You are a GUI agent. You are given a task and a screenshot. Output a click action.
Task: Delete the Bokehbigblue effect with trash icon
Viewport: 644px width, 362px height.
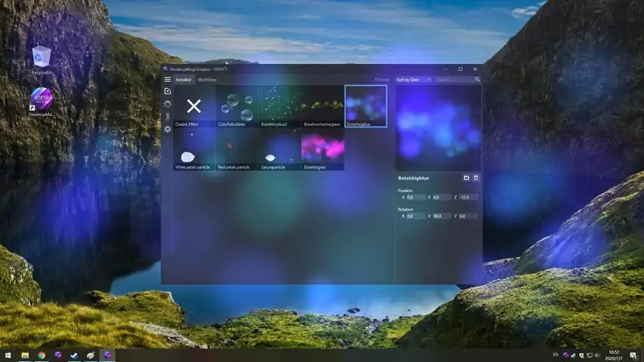click(476, 178)
